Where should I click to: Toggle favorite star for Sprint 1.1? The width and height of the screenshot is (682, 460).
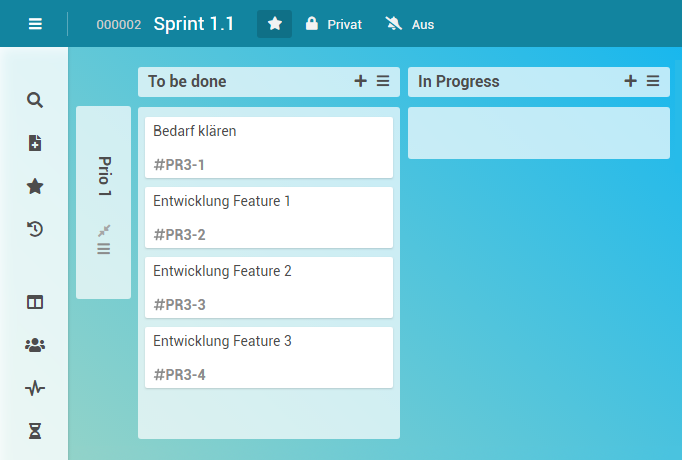pyautogui.click(x=274, y=24)
